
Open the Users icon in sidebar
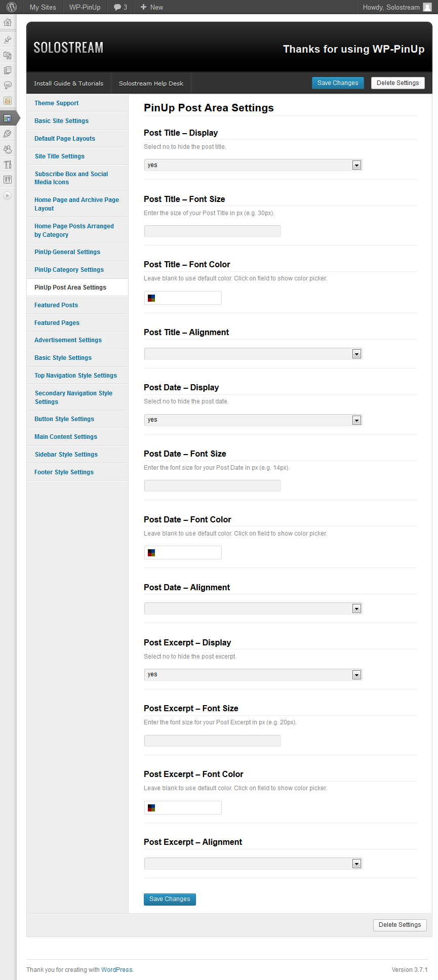coord(8,149)
